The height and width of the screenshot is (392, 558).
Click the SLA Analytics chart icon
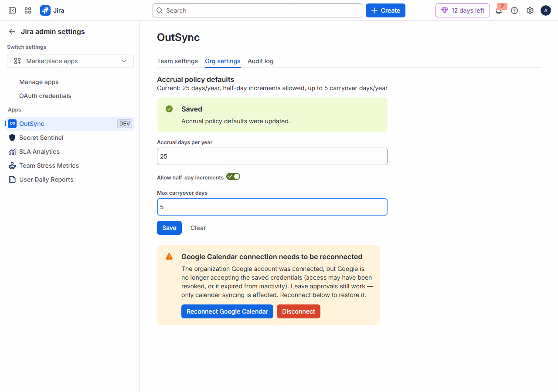point(12,152)
